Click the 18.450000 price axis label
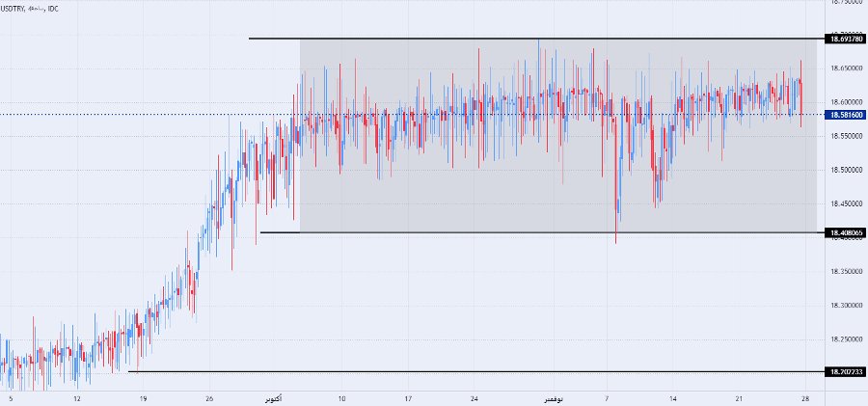The width and height of the screenshot is (868, 406). coord(847,203)
